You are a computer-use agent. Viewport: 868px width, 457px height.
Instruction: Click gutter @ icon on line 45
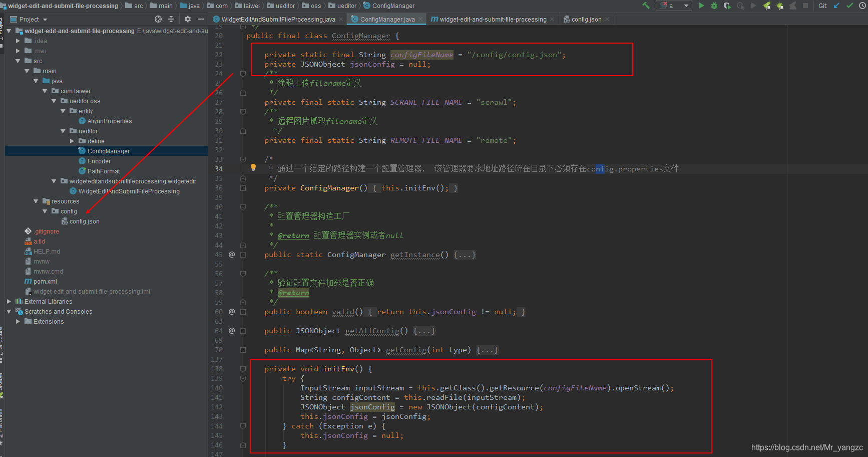[232, 255]
